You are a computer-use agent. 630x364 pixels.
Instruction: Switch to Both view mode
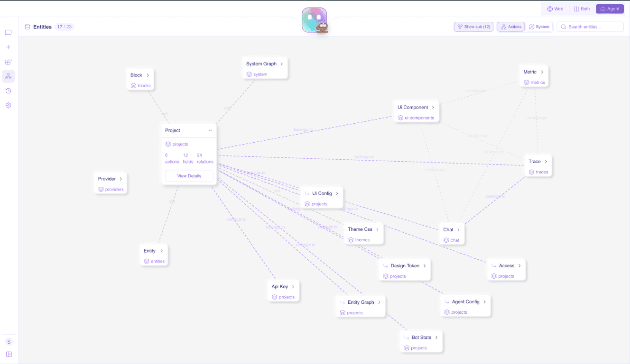[582, 9]
